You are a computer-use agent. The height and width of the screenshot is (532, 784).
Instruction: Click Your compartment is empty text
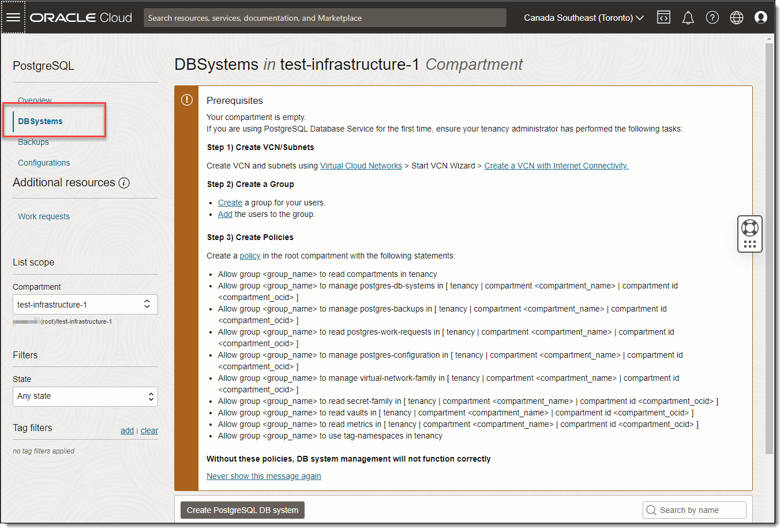pyautogui.click(x=256, y=117)
